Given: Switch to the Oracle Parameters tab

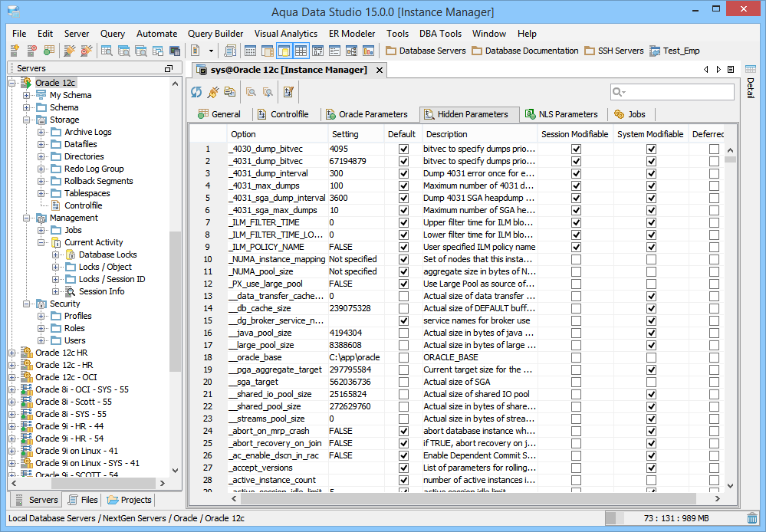Looking at the screenshot, I should tap(367, 114).
